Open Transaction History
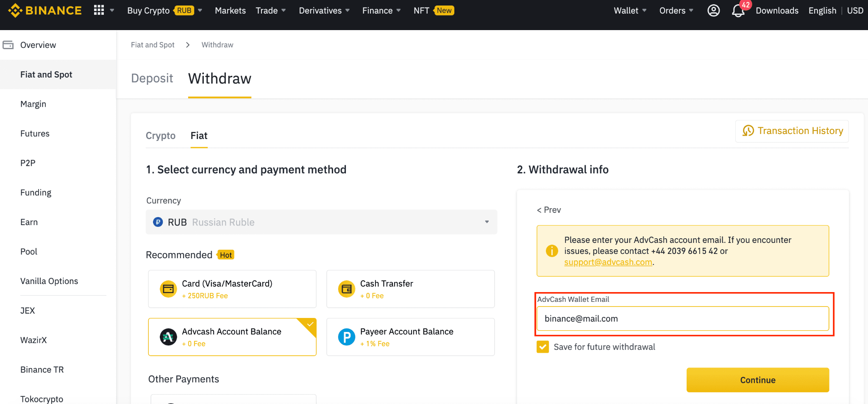 coord(792,131)
